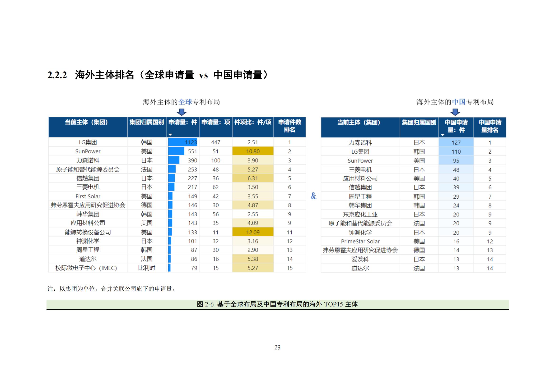
Task: Click the value 39 for 信越集团 in China table
Action: (x=456, y=187)
